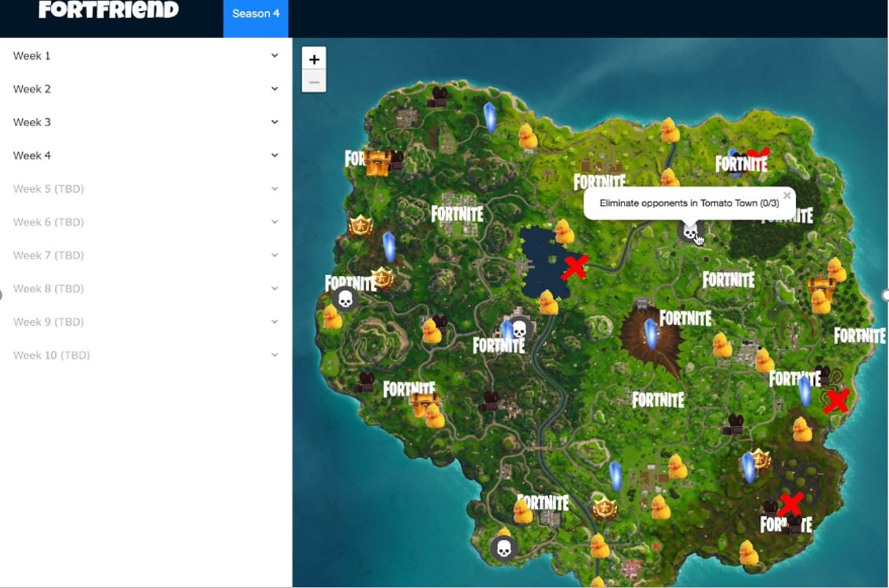This screenshot has height=588, width=889.
Task: Expand the Week 10 (TBD) chevron
Action: 275,355
